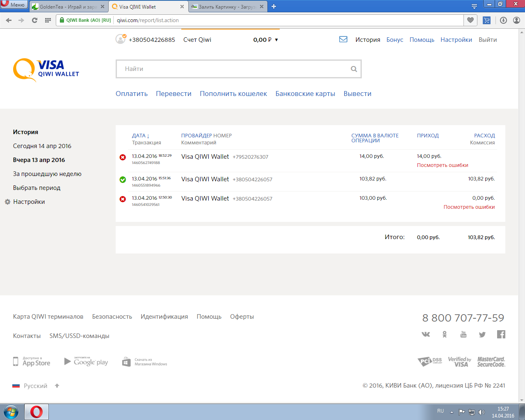Open Карта QIWI терминалов footer link
Screen dimensions: 525x420
coord(48,317)
